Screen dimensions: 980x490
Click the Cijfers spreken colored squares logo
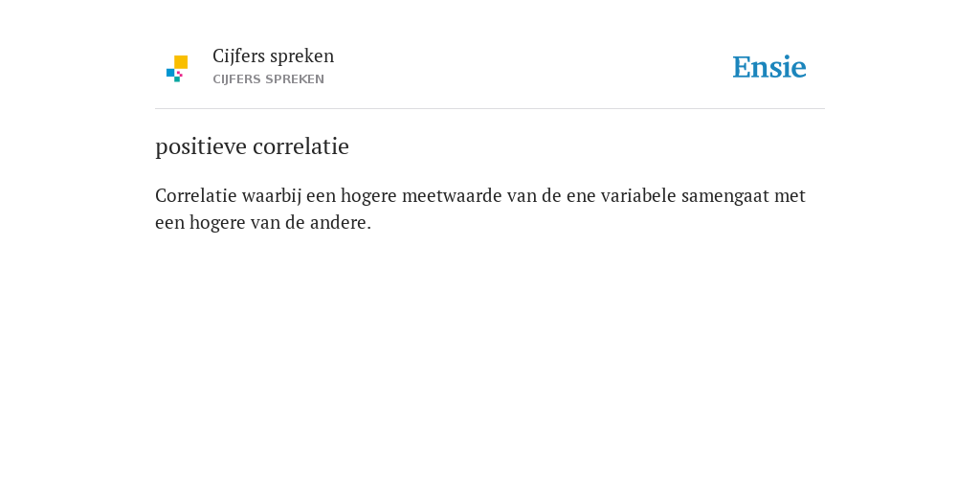(177, 69)
